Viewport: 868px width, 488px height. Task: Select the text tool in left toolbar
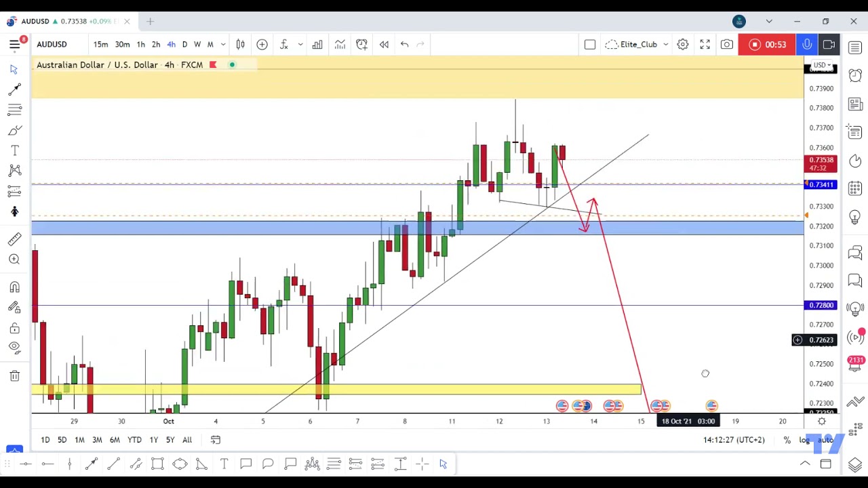point(14,150)
